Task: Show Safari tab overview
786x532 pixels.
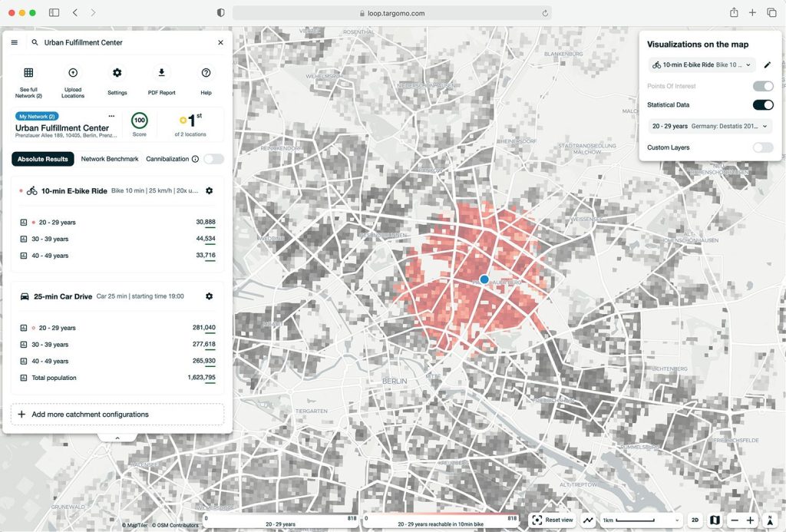Action: pyautogui.click(x=771, y=12)
